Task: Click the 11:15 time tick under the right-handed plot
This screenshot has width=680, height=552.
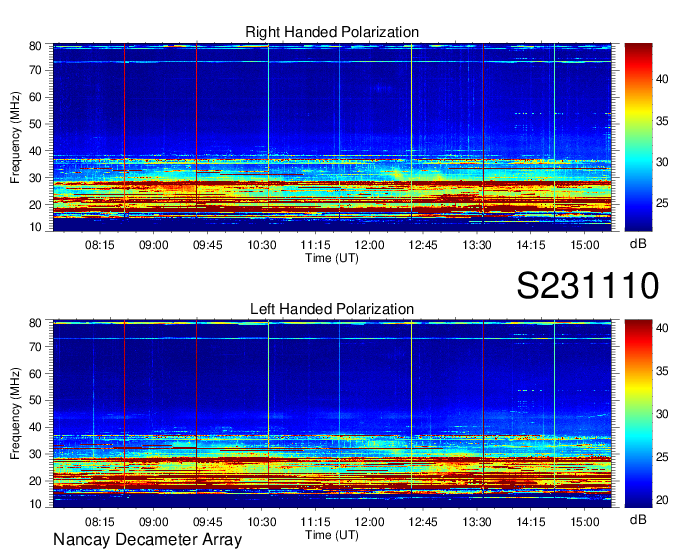Action: 315,245
